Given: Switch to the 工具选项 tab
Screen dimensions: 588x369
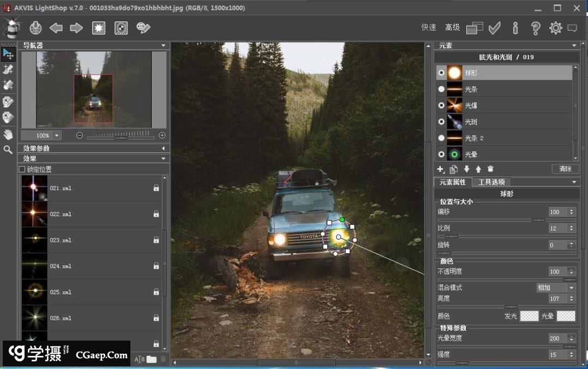Looking at the screenshot, I should (491, 182).
